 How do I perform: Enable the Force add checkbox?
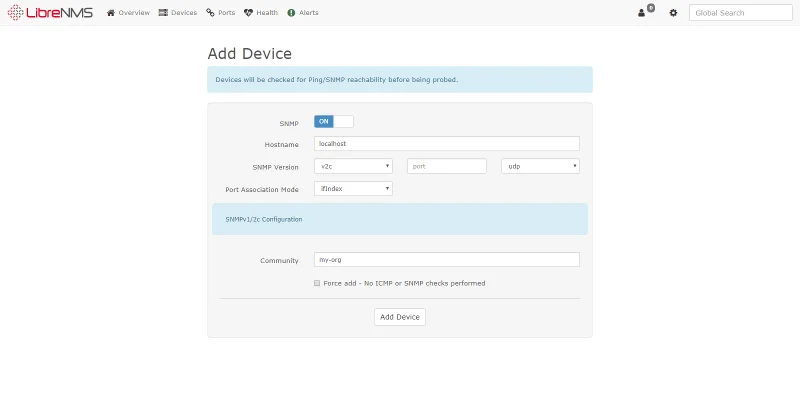coord(317,283)
